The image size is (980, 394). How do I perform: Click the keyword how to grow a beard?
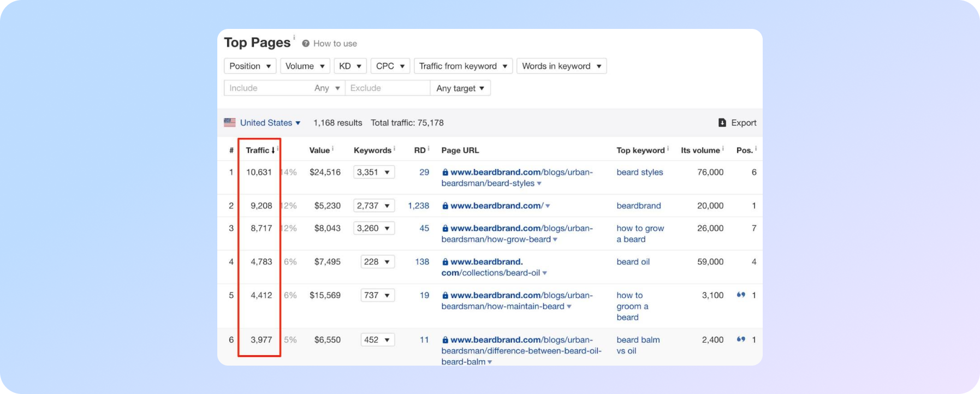click(640, 234)
